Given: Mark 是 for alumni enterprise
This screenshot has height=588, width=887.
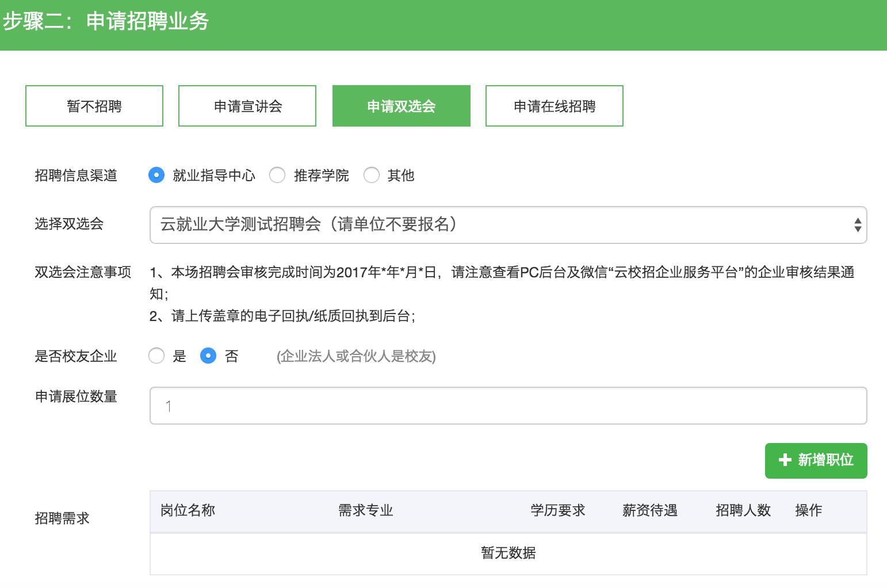Looking at the screenshot, I should [156, 356].
